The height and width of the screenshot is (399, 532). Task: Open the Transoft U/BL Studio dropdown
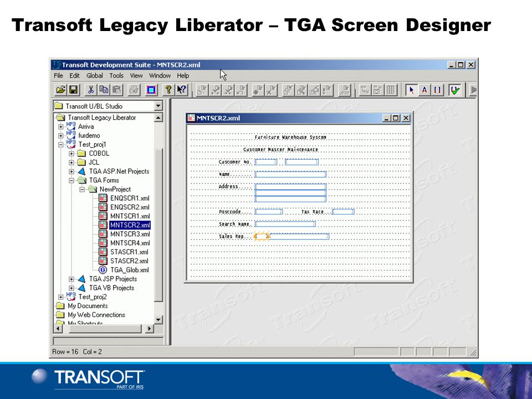158,106
